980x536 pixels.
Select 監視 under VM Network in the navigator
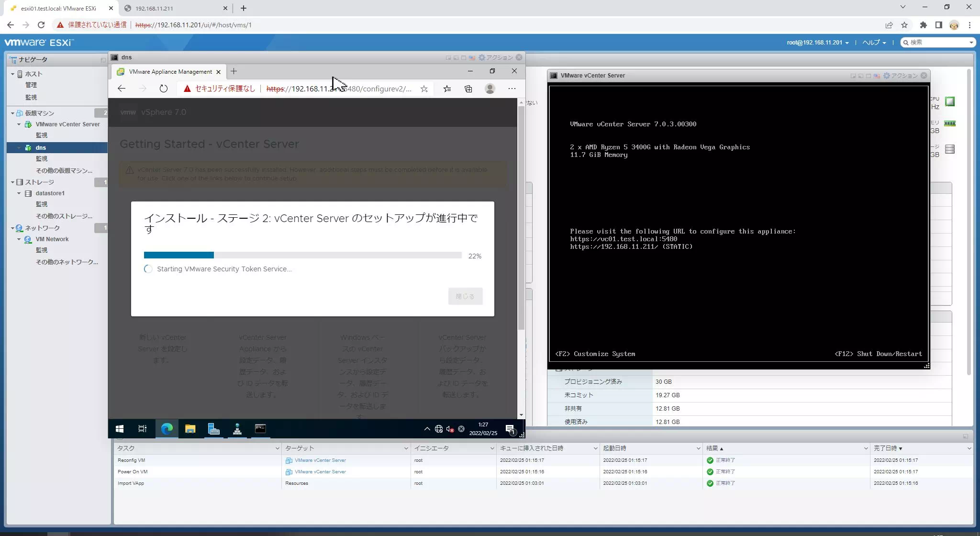coord(42,250)
